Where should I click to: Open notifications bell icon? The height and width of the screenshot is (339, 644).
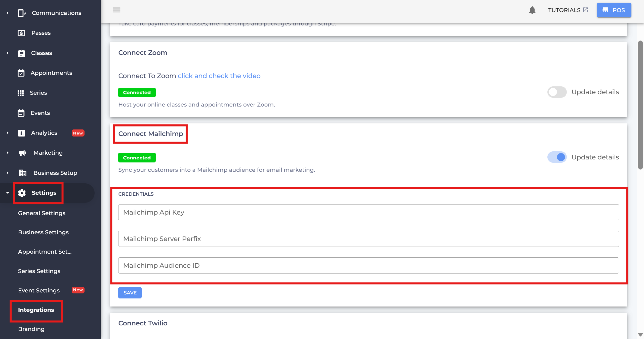[532, 10]
